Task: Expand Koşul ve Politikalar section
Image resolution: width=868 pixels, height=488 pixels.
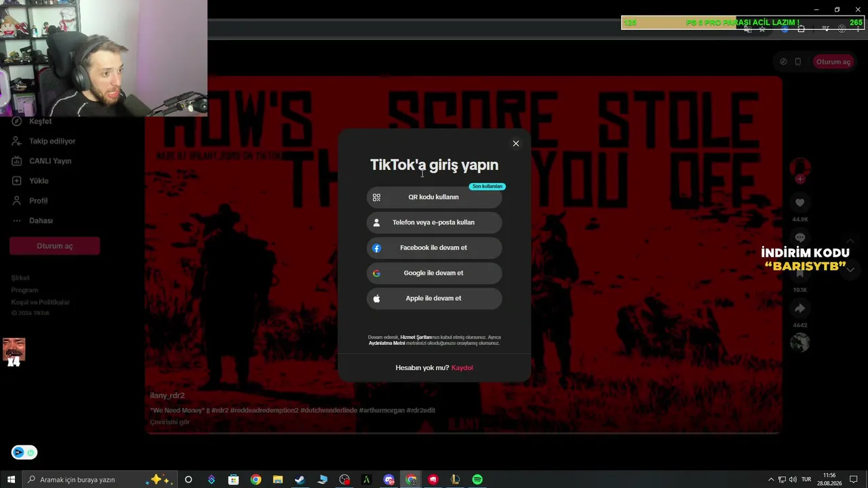Action: coord(41,302)
